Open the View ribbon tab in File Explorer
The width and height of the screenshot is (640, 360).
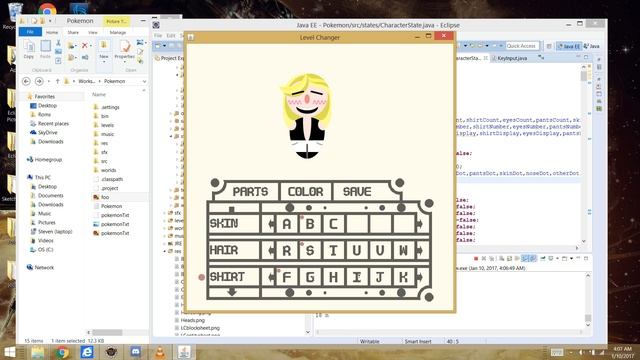click(x=93, y=32)
